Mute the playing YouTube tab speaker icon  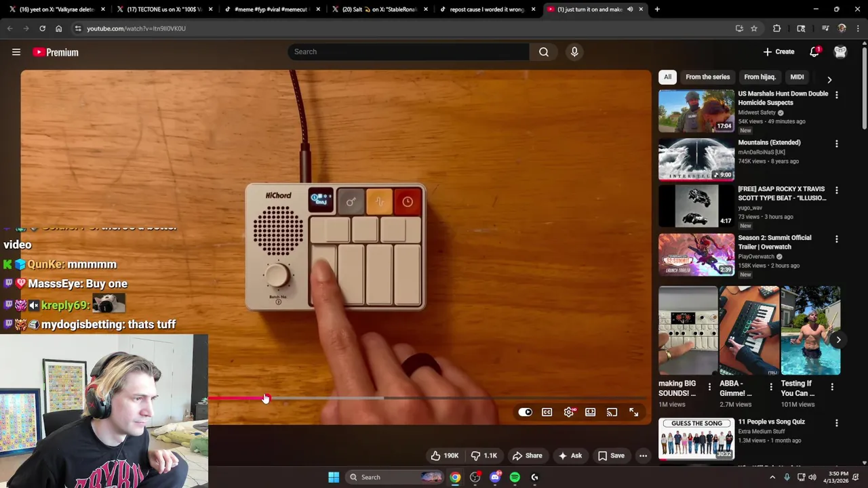point(630,9)
